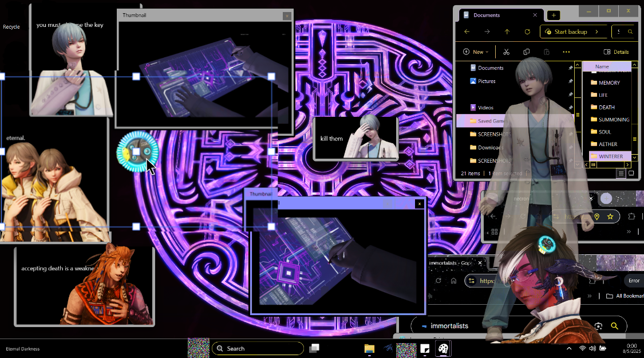Select the kill them image panel
The width and height of the screenshot is (644, 358).
pos(355,138)
